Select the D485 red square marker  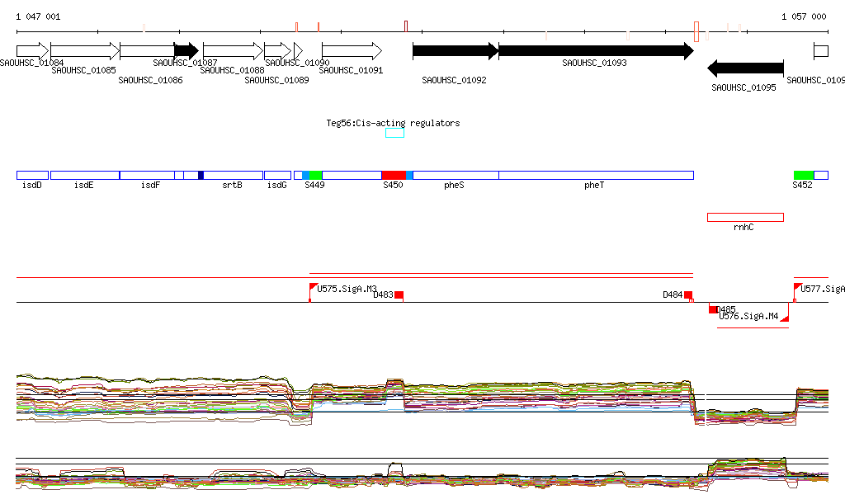[x=713, y=309]
